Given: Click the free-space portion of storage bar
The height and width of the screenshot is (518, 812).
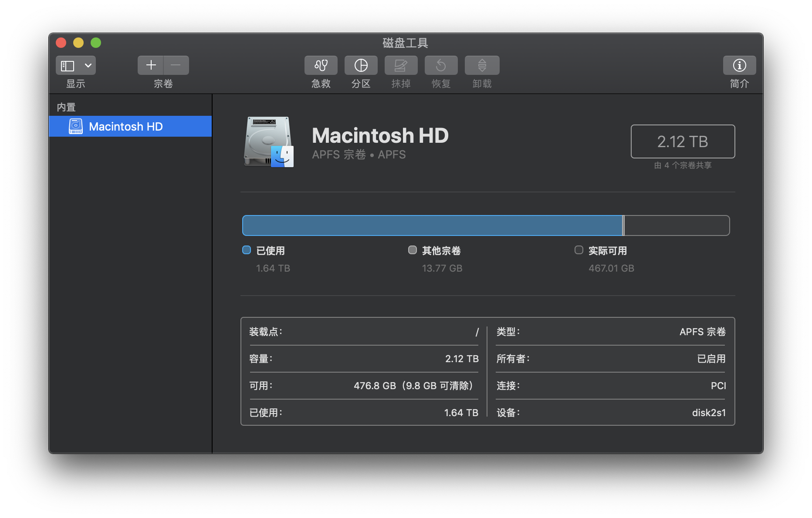Looking at the screenshot, I should coord(677,225).
